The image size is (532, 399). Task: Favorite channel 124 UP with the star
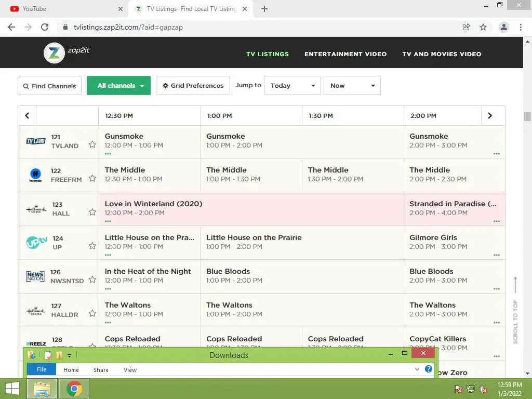pos(92,246)
